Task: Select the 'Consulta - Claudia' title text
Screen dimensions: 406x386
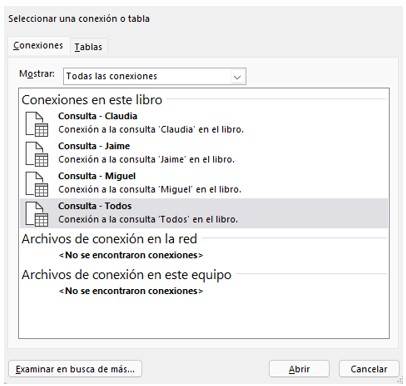Action: coord(98,116)
